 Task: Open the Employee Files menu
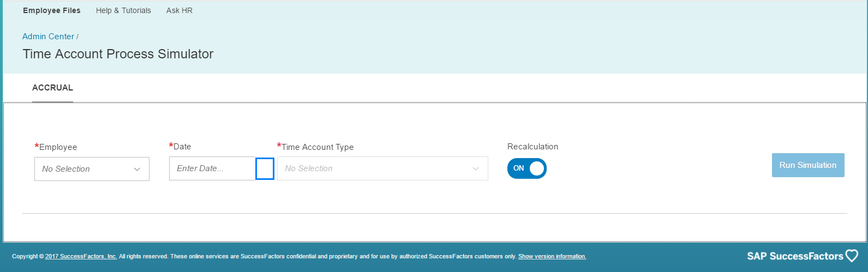click(52, 10)
